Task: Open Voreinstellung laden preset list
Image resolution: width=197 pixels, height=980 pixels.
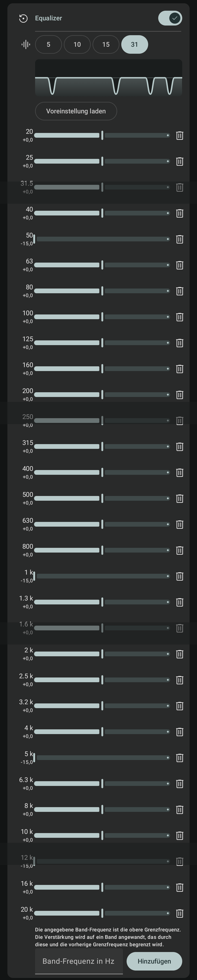Action: 76,111
